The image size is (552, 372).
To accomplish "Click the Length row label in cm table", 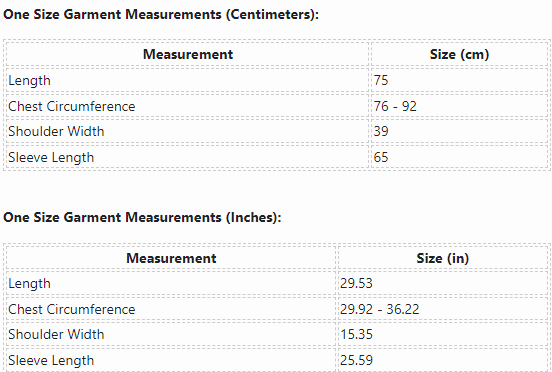I will click(29, 80).
